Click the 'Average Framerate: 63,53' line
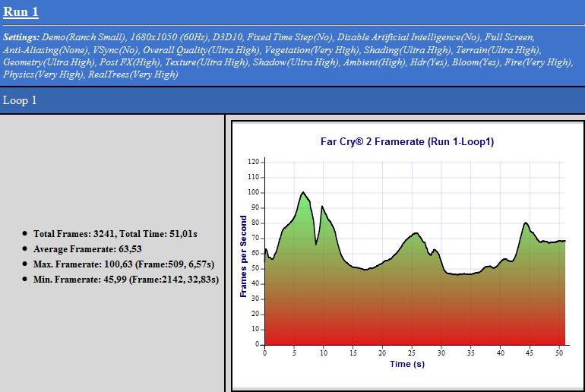Viewport: 585px width, 392px height. point(87,249)
